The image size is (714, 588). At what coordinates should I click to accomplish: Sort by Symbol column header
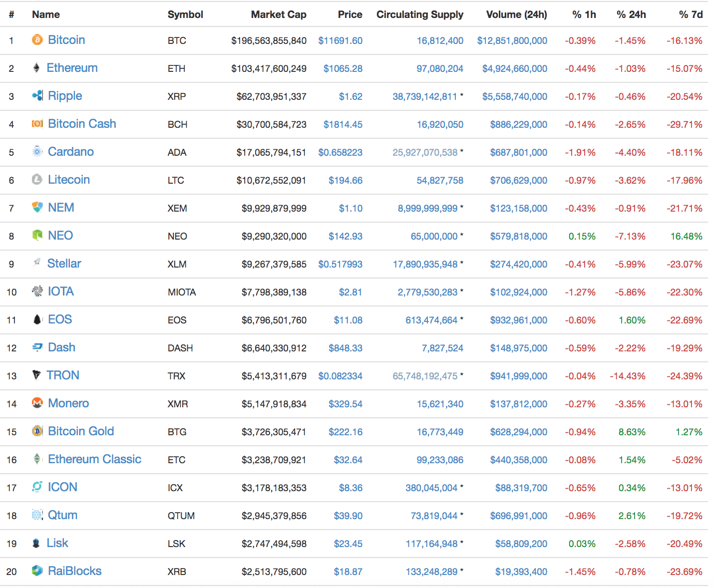click(x=185, y=14)
